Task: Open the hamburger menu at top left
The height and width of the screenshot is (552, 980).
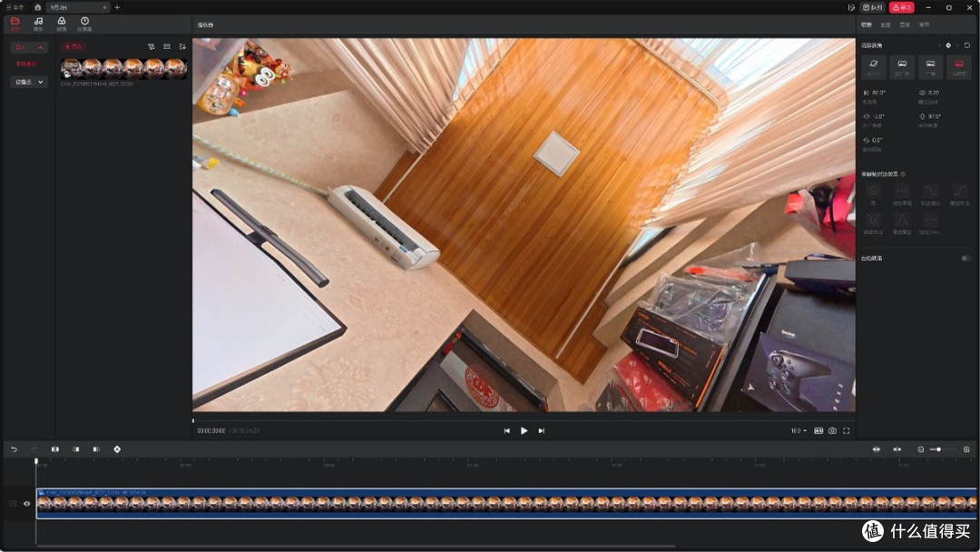Action: point(15,7)
